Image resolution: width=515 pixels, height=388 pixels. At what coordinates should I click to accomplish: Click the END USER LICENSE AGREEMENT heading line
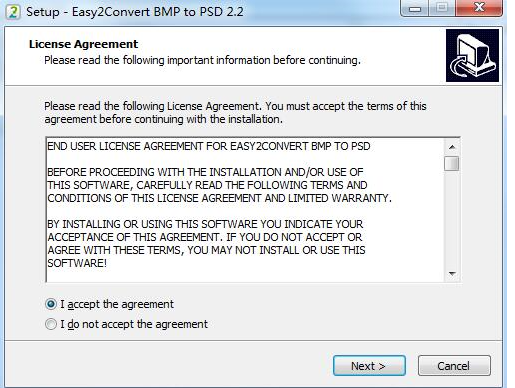tap(209, 146)
